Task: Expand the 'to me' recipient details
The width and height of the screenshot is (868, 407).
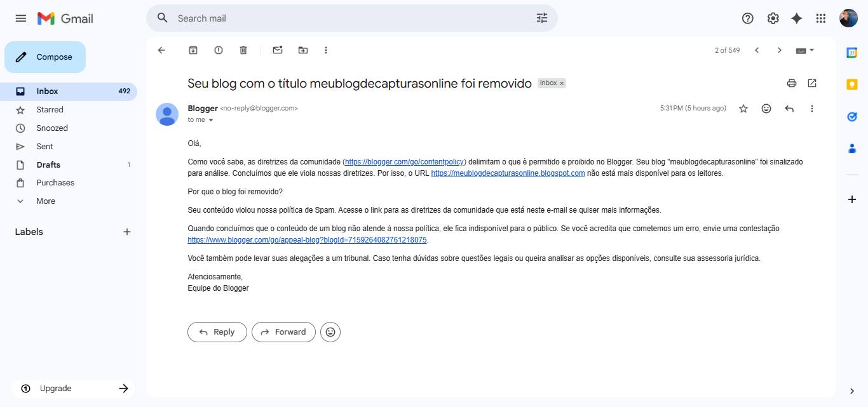Action: point(211,120)
